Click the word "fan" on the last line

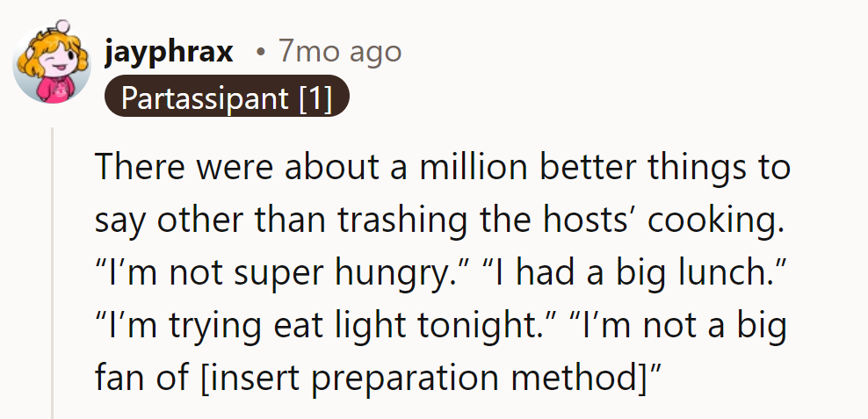click(120, 378)
